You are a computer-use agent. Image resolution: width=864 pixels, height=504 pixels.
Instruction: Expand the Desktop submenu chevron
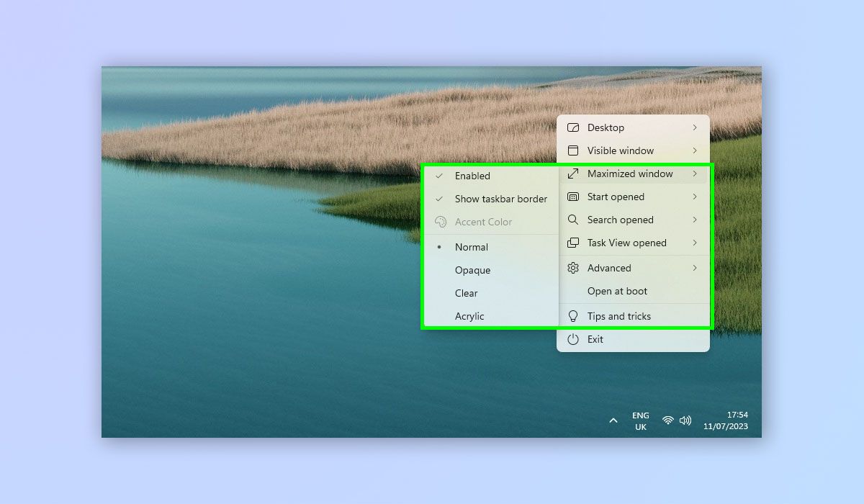pyautogui.click(x=695, y=127)
